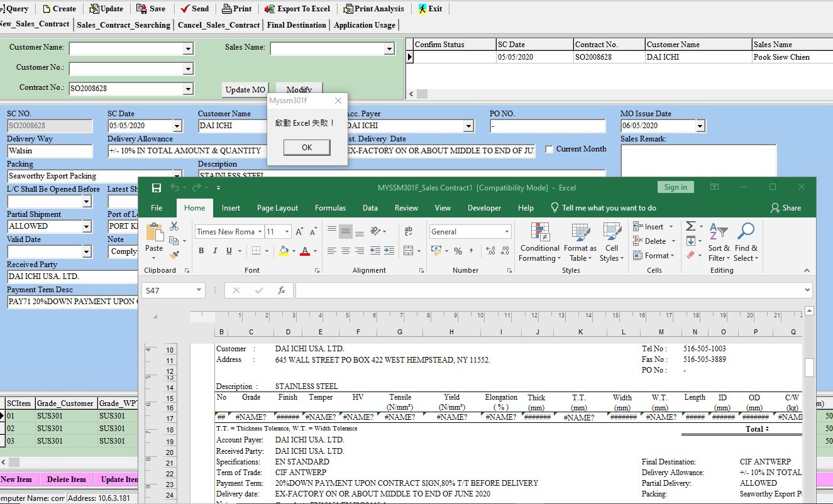
Task: Open the Customer Name dropdown
Action: [188, 49]
